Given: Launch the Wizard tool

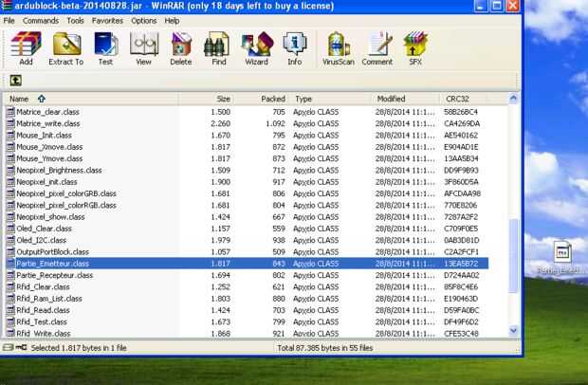Looking at the screenshot, I should point(256,48).
